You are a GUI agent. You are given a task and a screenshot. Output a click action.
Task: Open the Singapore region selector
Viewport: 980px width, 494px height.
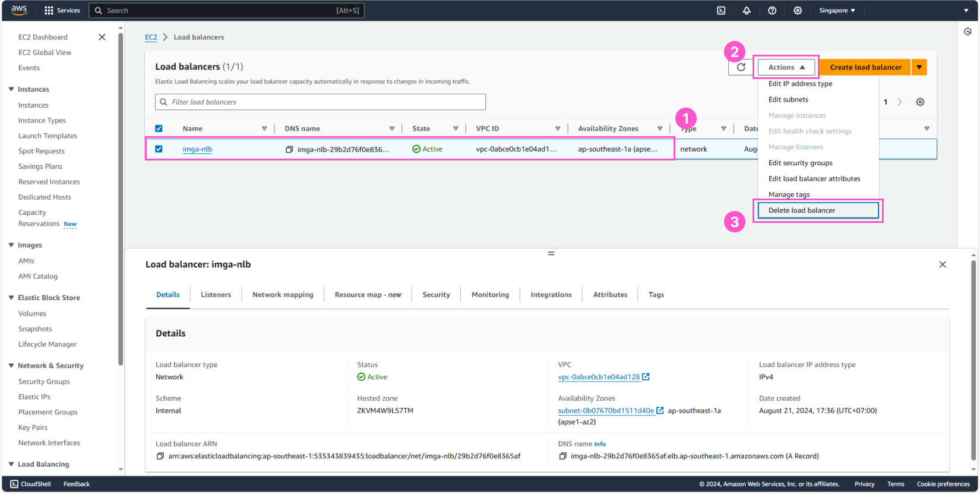[837, 10]
